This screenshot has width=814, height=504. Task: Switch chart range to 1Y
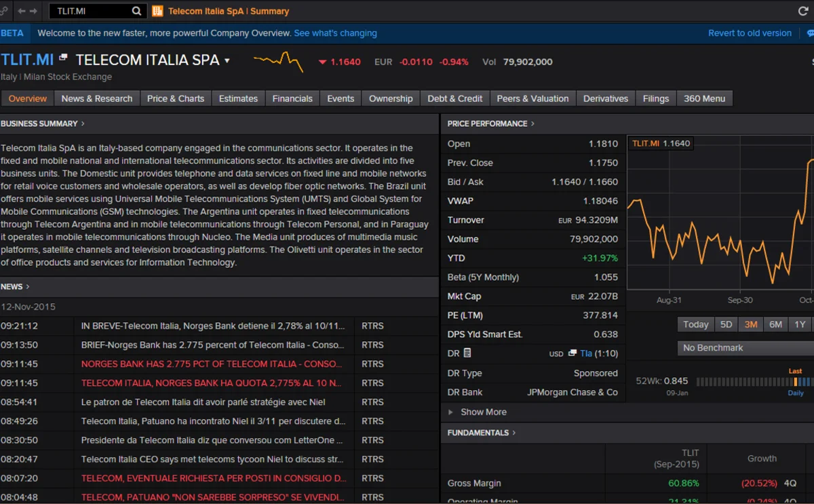800,324
